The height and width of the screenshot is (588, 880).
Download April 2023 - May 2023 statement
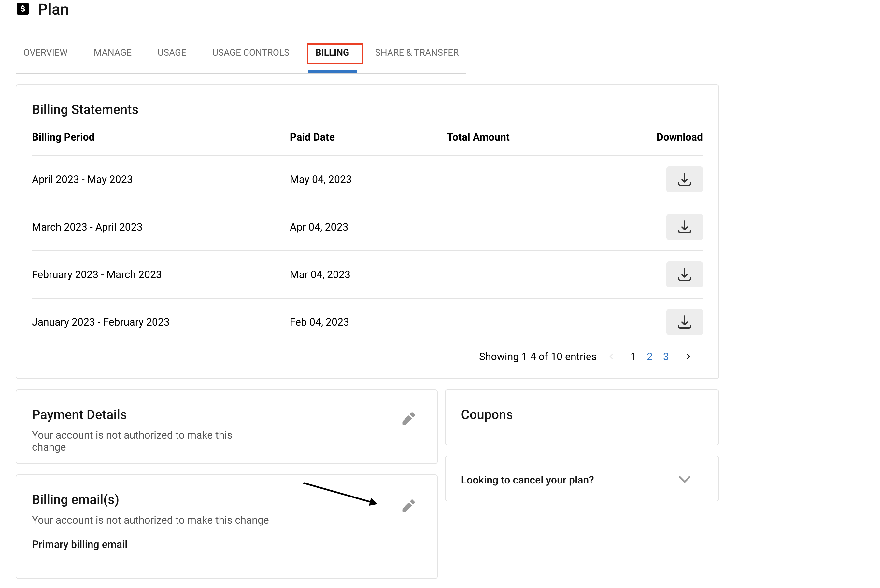pos(684,179)
